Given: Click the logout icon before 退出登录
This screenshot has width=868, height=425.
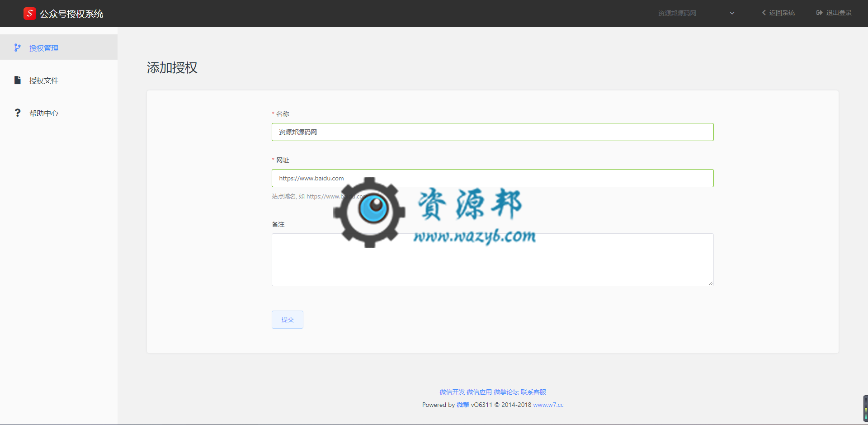Looking at the screenshot, I should (819, 13).
